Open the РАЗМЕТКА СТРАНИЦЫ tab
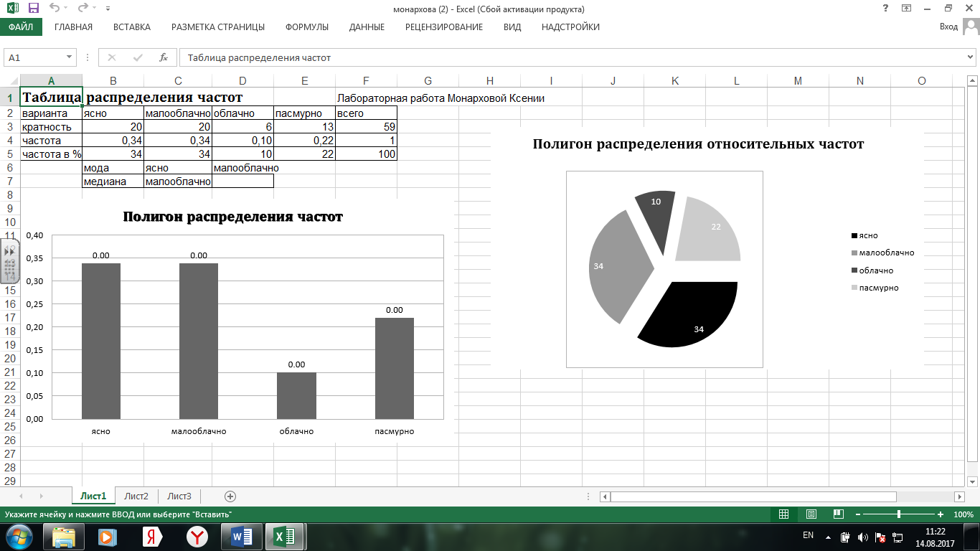Viewport: 980px width, 551px height. (x=218, y=27)
